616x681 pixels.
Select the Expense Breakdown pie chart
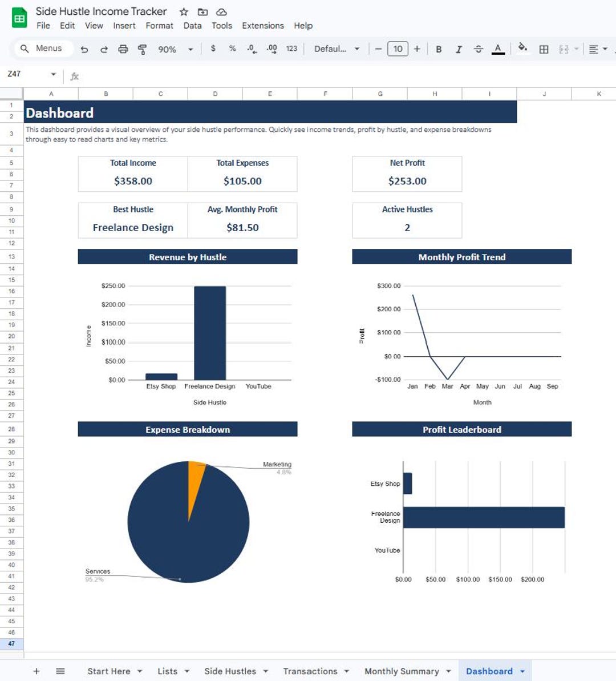[x=188, y=522]
